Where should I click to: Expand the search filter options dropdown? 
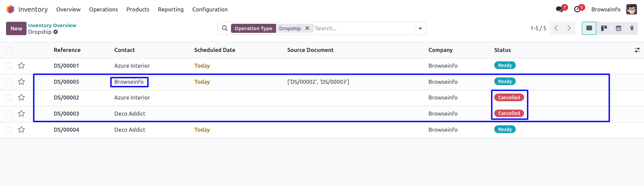[x=420, y=28]
